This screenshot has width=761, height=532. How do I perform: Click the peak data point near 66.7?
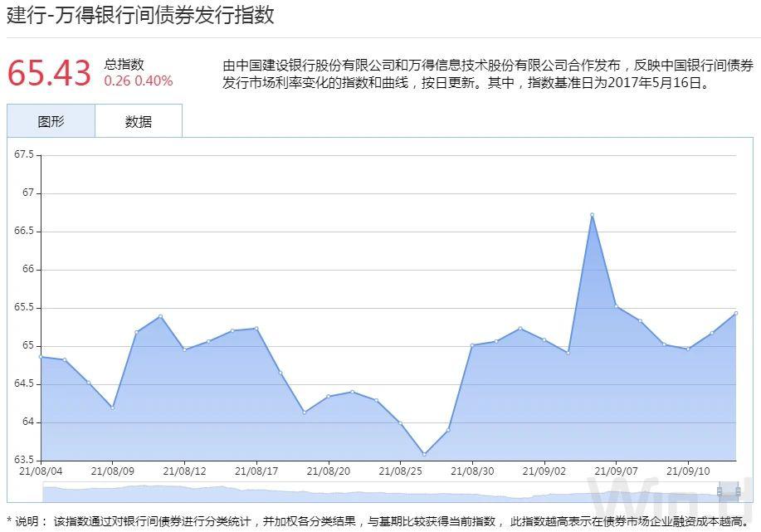click(x=592, y=215)
